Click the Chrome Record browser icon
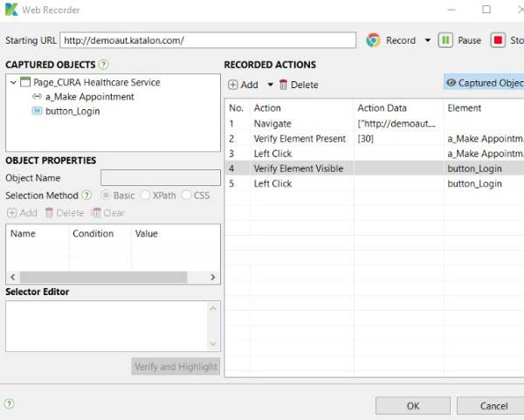 pyautogui.click(x=373, y=40)
